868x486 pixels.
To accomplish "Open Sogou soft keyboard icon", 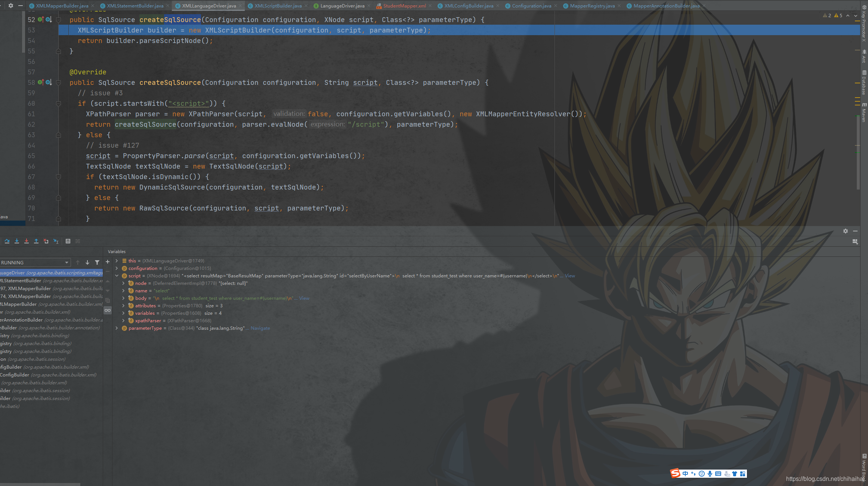I will pyautogui.click(x=718, y=474).
